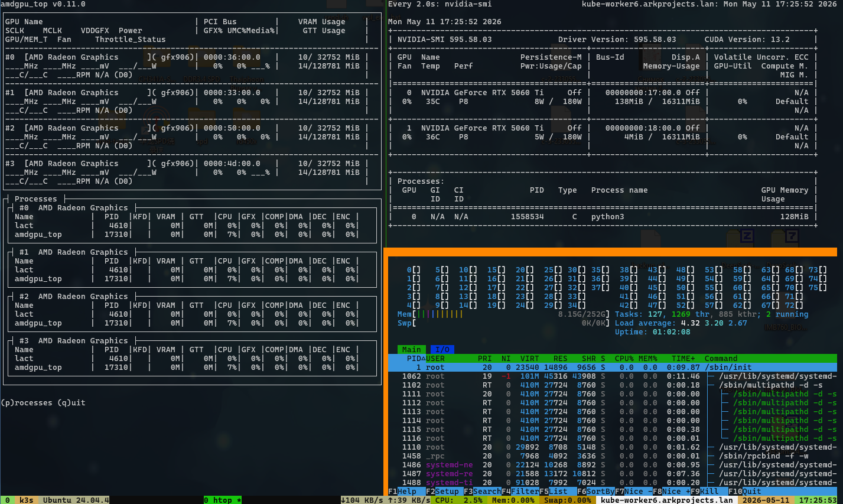
Task: Switch to the Main tab in htop
Action: click(412, 350)
